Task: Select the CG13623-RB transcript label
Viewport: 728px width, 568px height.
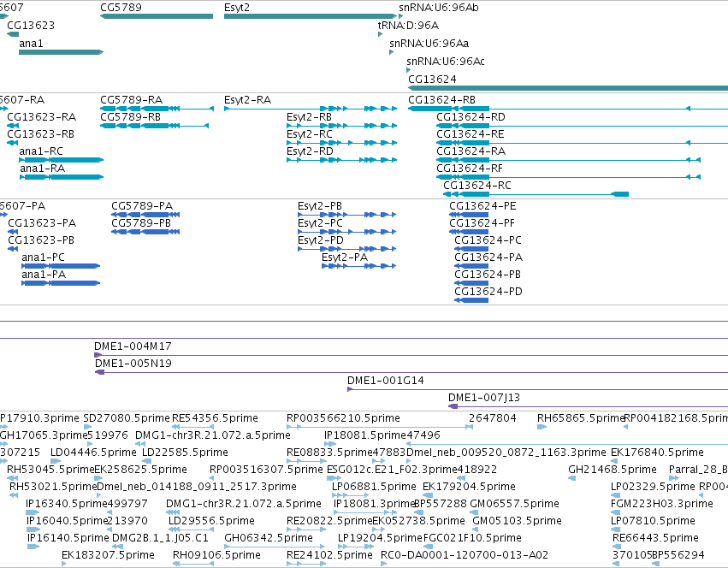Action: tap(41, 133)
